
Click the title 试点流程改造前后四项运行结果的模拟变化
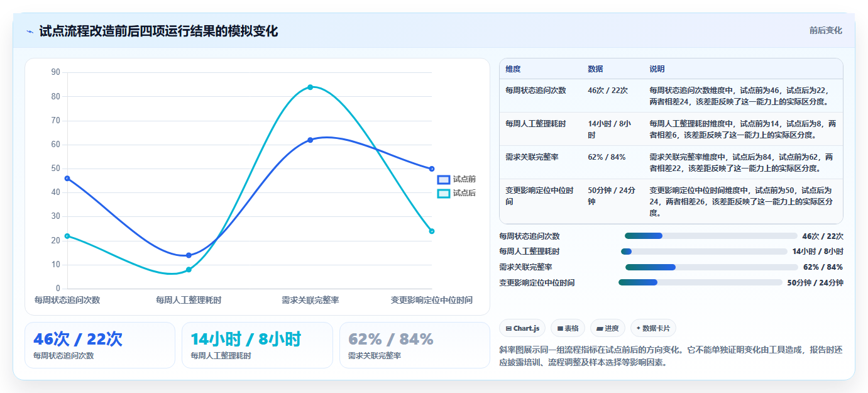pyautogui.click(x=158, y=31)
